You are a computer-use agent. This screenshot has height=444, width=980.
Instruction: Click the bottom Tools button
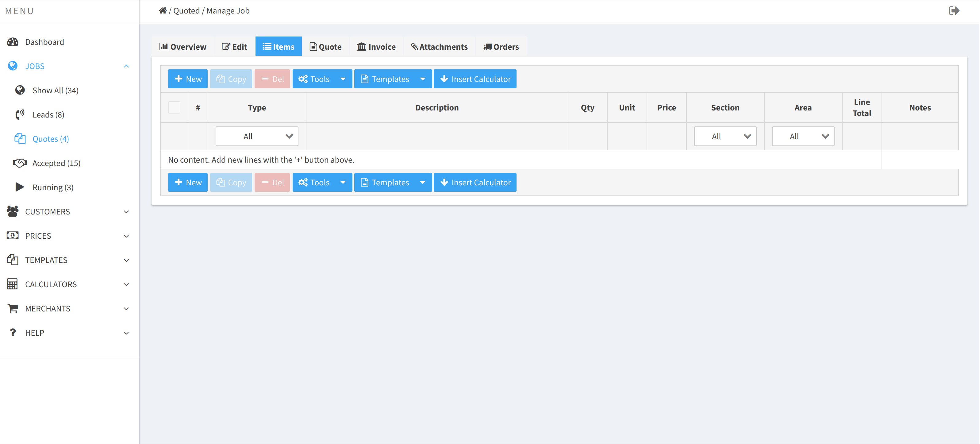[x=314, y=183]
